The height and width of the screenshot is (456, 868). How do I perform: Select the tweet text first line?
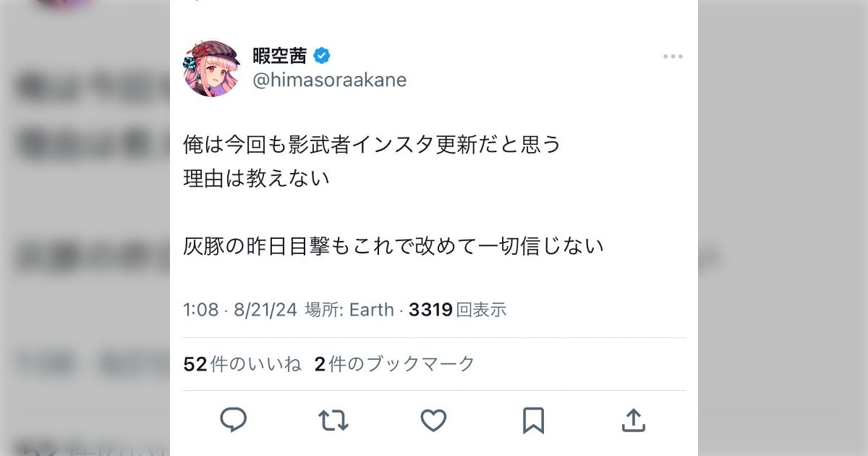pos(372,145)
